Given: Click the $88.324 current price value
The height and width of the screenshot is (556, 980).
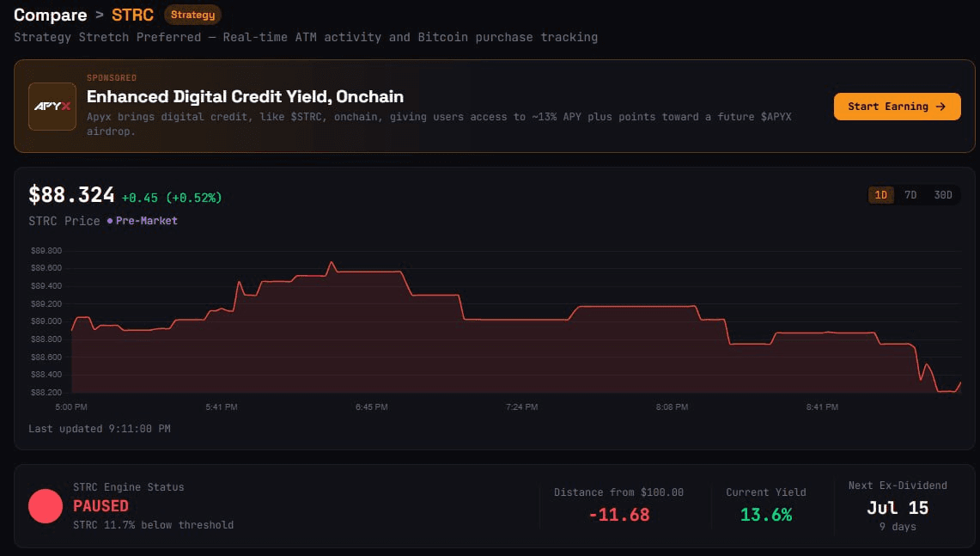Looking at the screenshot, I should [x=72, y=195].
